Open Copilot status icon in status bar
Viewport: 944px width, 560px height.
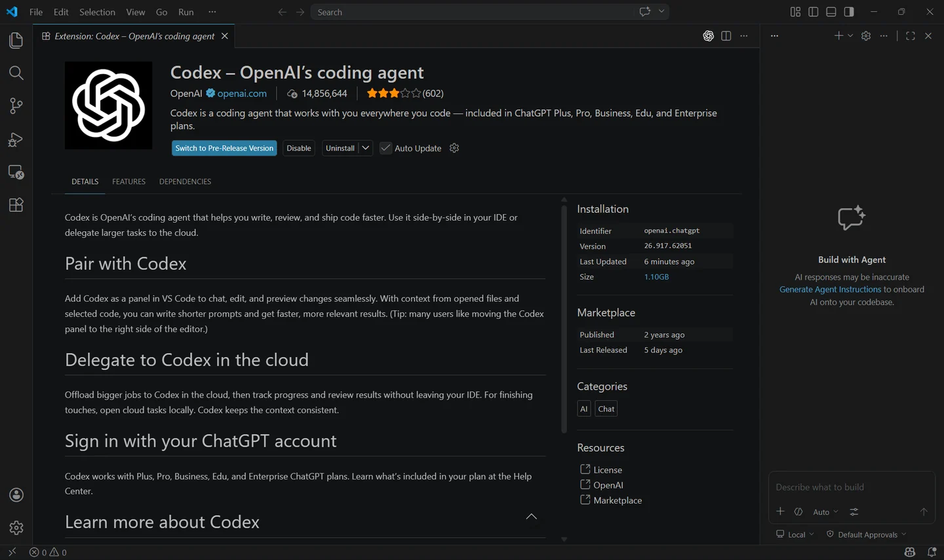tap(910, 552)
